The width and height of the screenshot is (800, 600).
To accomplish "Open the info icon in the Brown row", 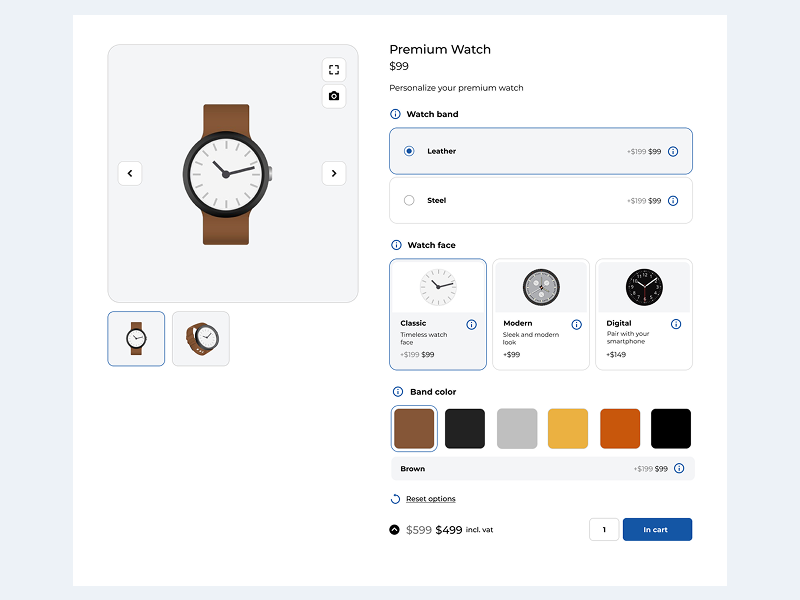I will (677, 468).
